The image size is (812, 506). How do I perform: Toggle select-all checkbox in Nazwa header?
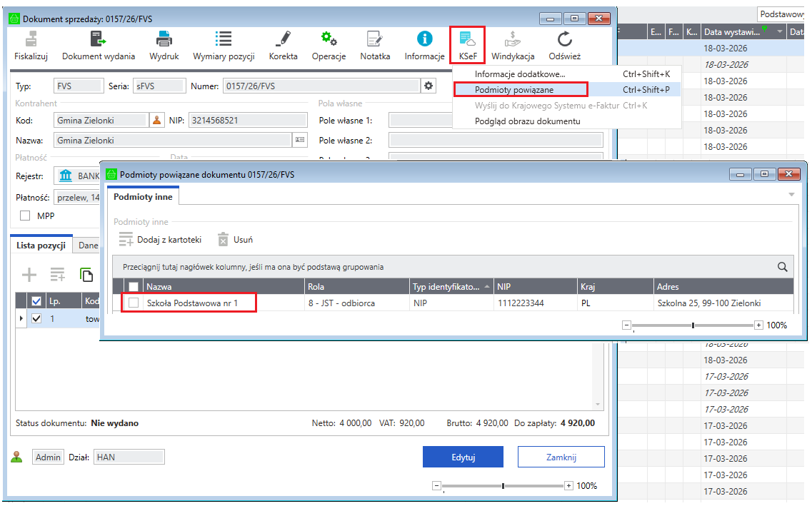[x=133, y=286]
